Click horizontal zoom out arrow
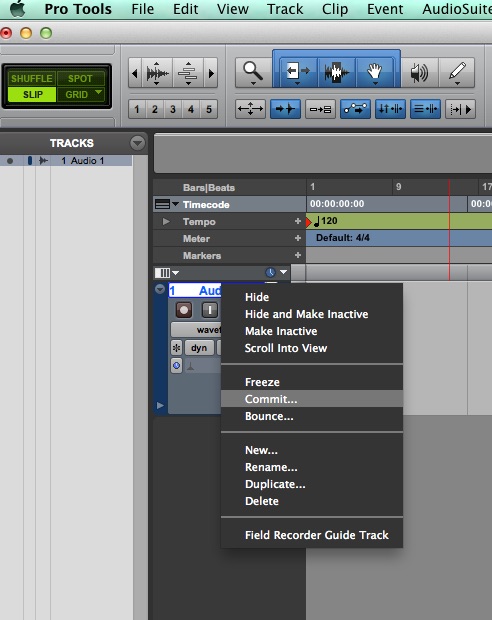This screenshot has width=492, height=620. click(134, 73)
